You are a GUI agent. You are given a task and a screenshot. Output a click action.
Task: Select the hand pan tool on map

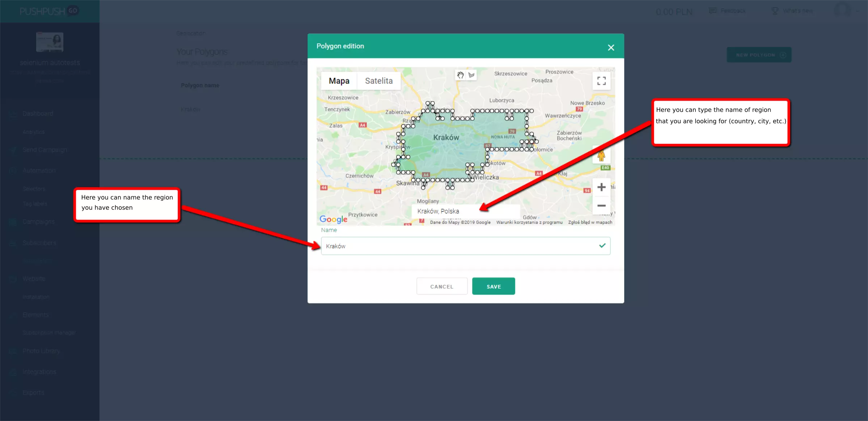[x=460, y=75]
